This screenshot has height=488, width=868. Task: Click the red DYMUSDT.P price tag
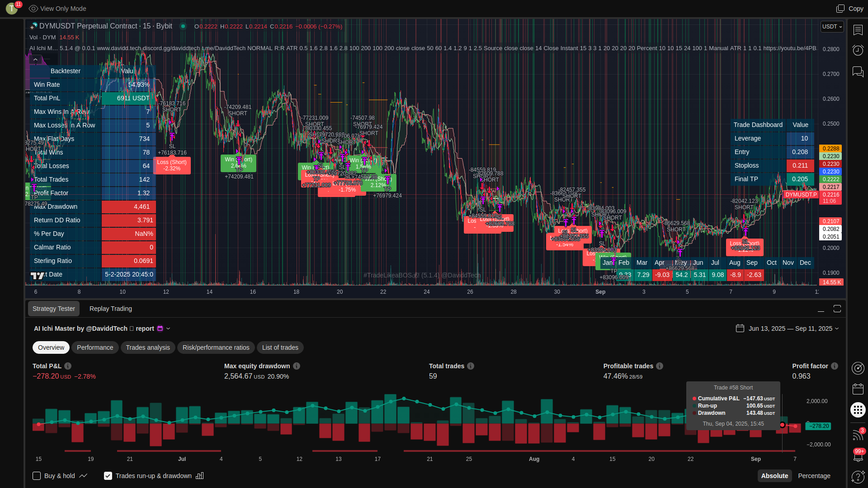pos(801,195)
